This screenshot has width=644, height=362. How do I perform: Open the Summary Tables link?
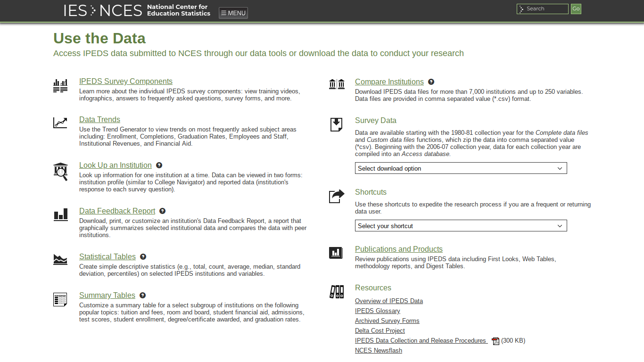107,296
